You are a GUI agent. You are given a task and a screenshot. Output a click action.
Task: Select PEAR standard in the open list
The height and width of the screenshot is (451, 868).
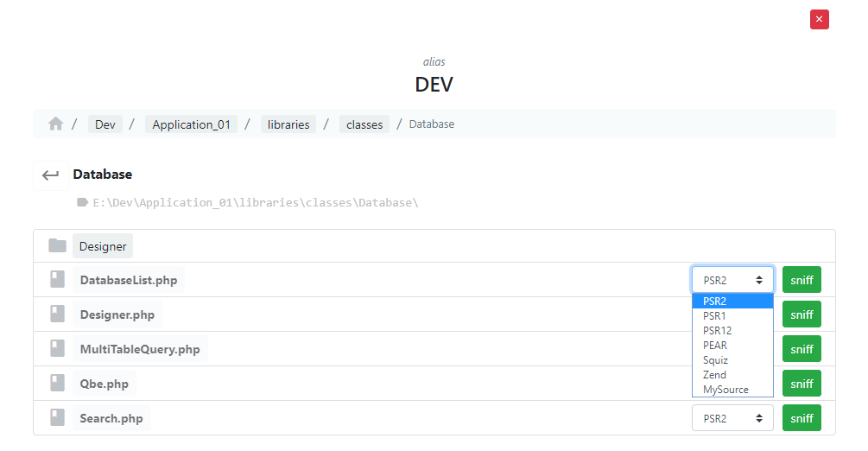tap(715, 346)
